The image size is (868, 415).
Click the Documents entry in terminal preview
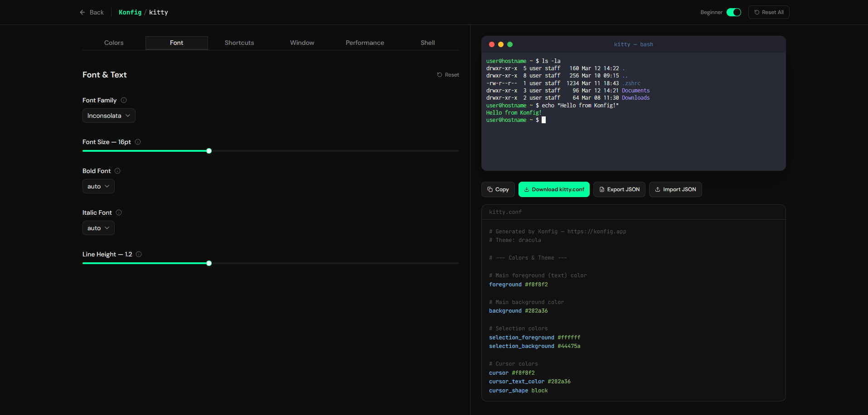[635, 91]
